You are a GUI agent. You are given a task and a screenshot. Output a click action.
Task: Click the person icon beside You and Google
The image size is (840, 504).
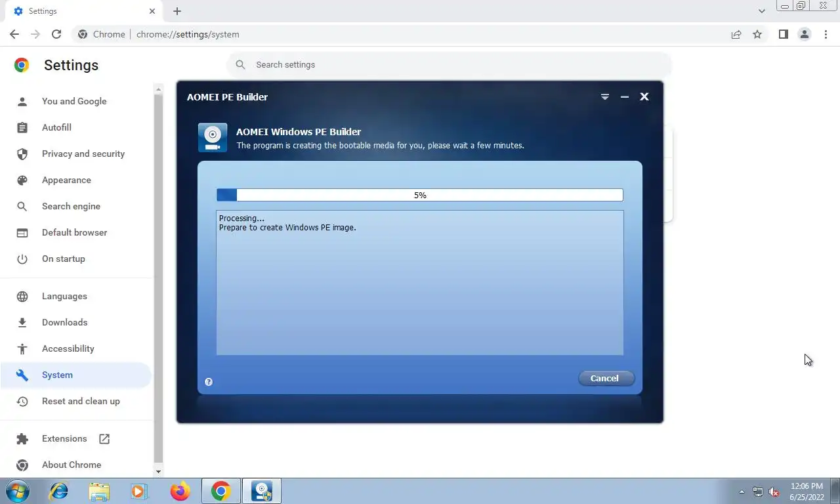[22, 101]
